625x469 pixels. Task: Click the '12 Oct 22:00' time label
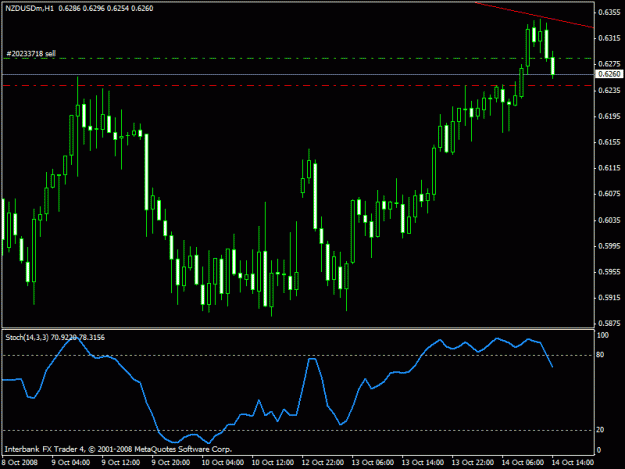click(323, 463)
